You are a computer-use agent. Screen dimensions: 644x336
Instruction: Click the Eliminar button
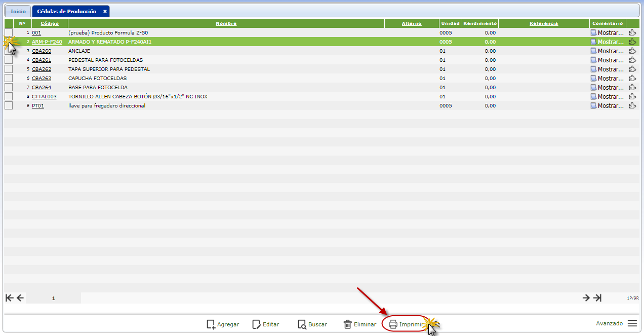[359, 324]
